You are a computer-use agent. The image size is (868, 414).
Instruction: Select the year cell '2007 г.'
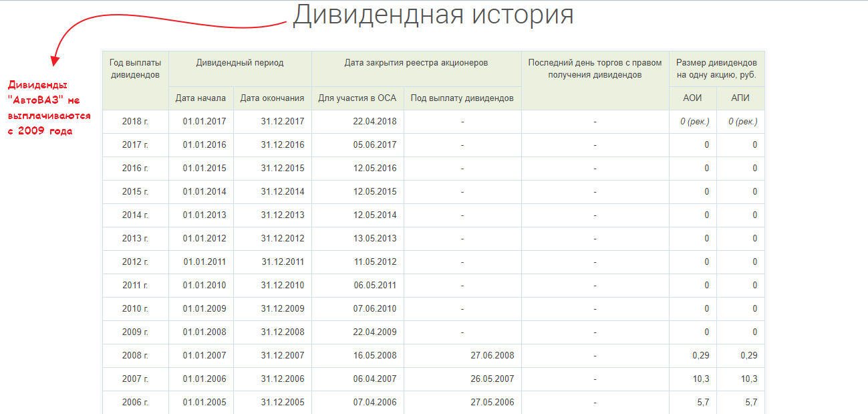[136, 379]
